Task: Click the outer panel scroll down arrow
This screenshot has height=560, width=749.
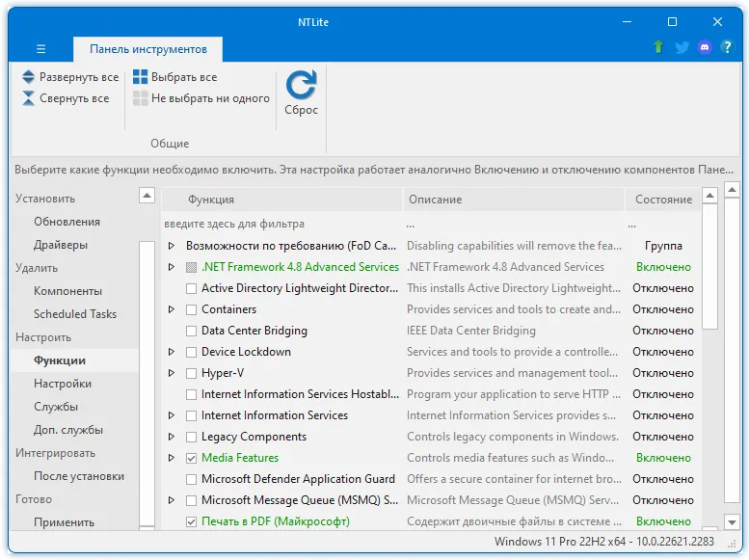Action: [732, 522]
